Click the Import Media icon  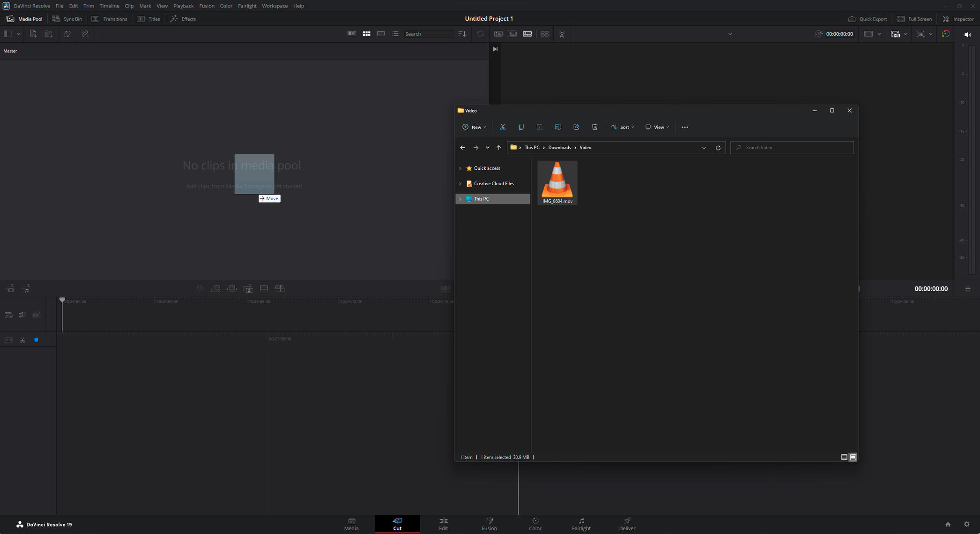[x=33, y=34]
